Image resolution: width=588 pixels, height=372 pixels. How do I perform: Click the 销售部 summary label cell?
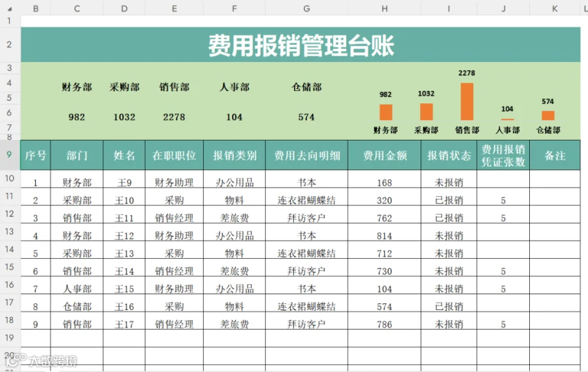click(x=174, y=87)
